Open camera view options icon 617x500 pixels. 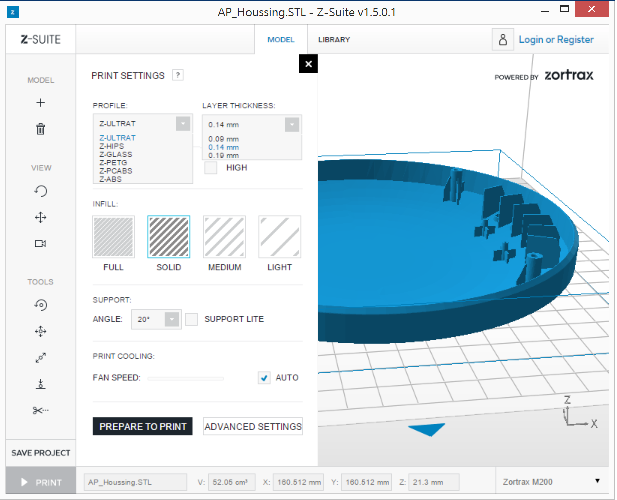tap(41, 244)
